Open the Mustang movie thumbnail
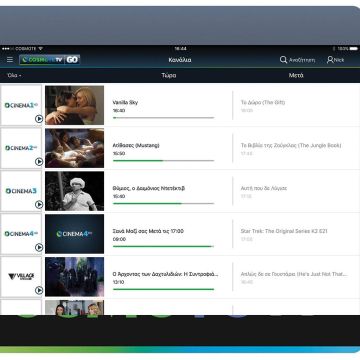This screenshot has height=360, width=360. 75,148
